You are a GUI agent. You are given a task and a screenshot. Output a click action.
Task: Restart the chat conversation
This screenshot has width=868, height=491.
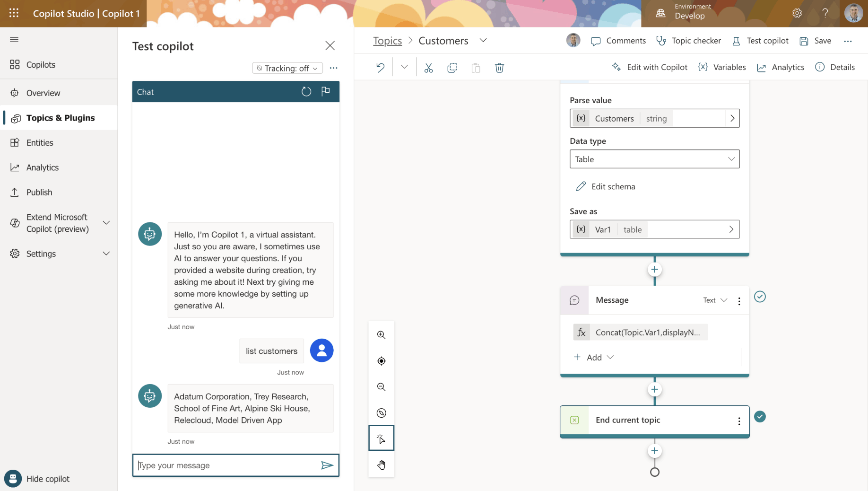coord(306,92)
